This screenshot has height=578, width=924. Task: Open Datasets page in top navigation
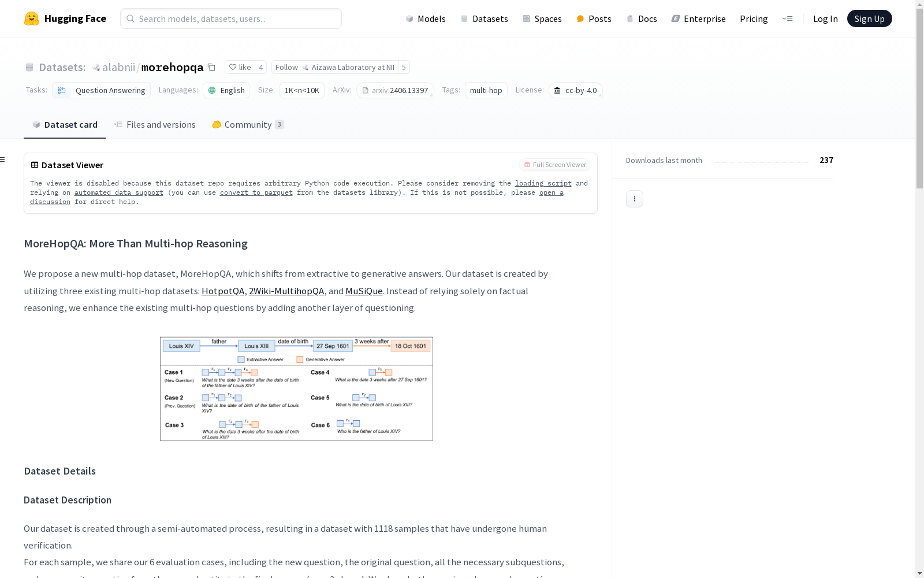tap(484, 18)
